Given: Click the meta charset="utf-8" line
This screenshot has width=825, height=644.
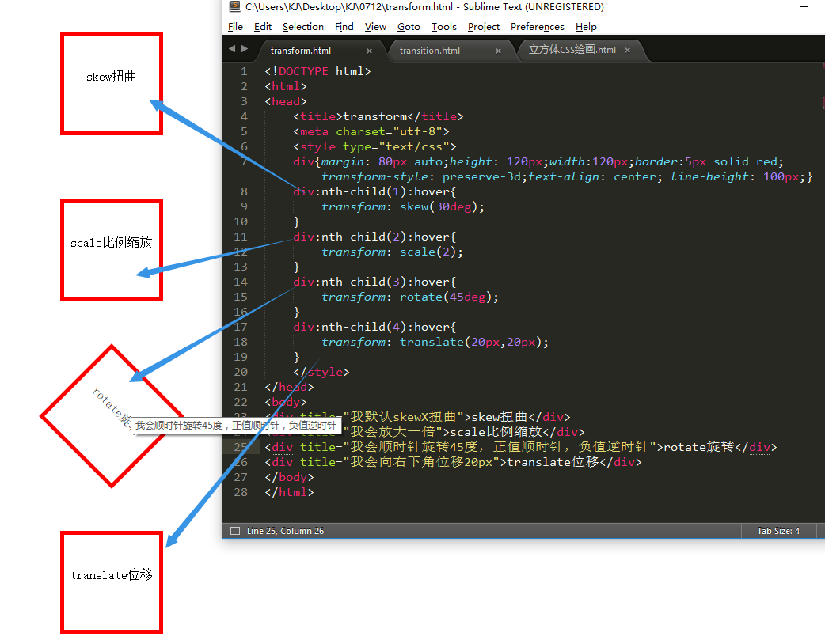Looking at the screenshot, I should (x=371, y=131).
